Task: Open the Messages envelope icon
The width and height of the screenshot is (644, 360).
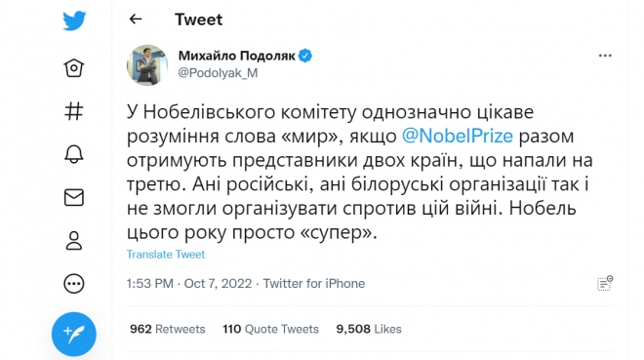Action: coord(74,197)
